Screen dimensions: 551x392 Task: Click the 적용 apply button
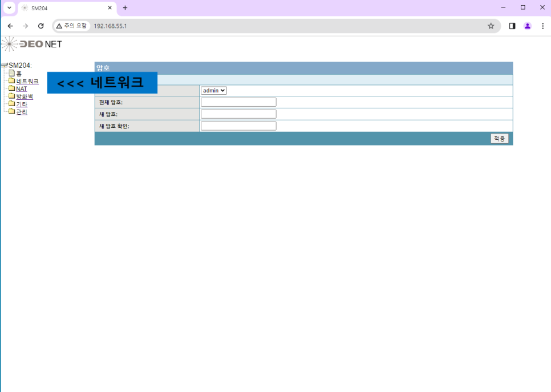pos(499,139)
